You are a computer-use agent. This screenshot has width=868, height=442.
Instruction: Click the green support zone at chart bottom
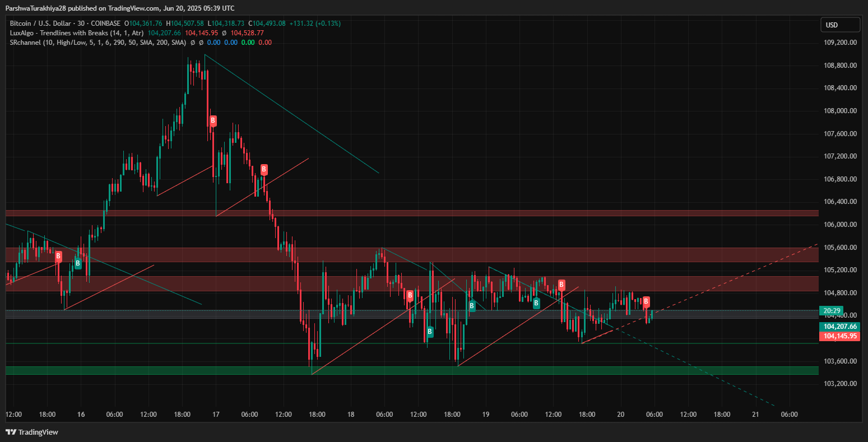(392, 370)
